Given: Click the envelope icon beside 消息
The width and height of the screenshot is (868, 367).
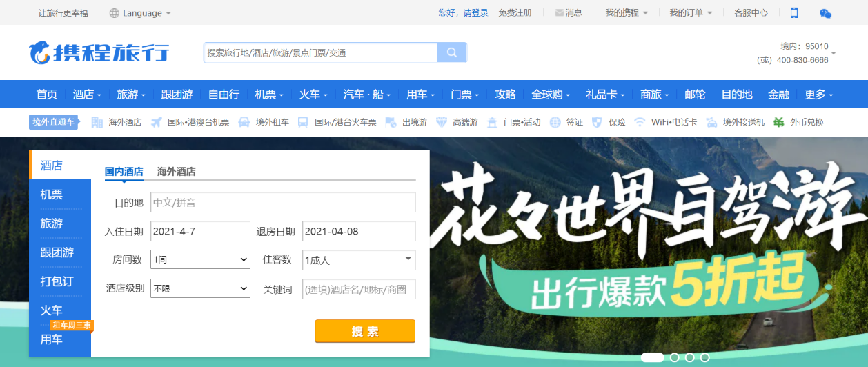Looking at the screenshot, I should click(559, 12).
